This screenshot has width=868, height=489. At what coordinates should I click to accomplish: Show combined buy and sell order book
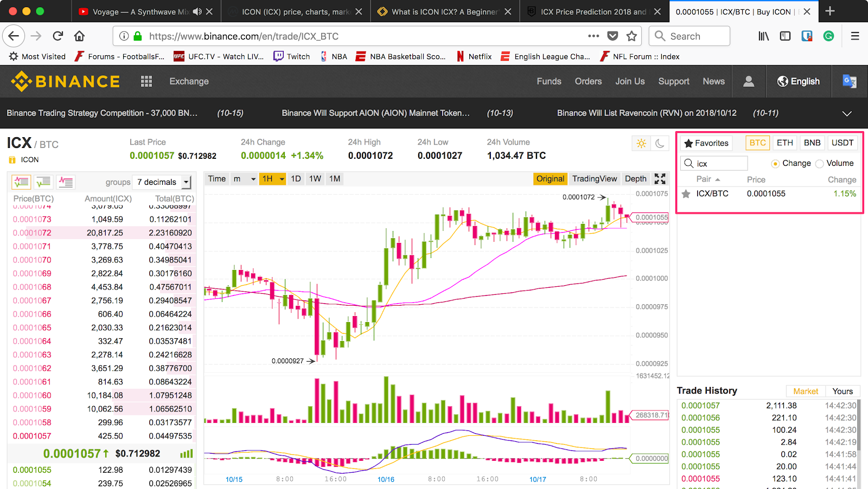22,182
